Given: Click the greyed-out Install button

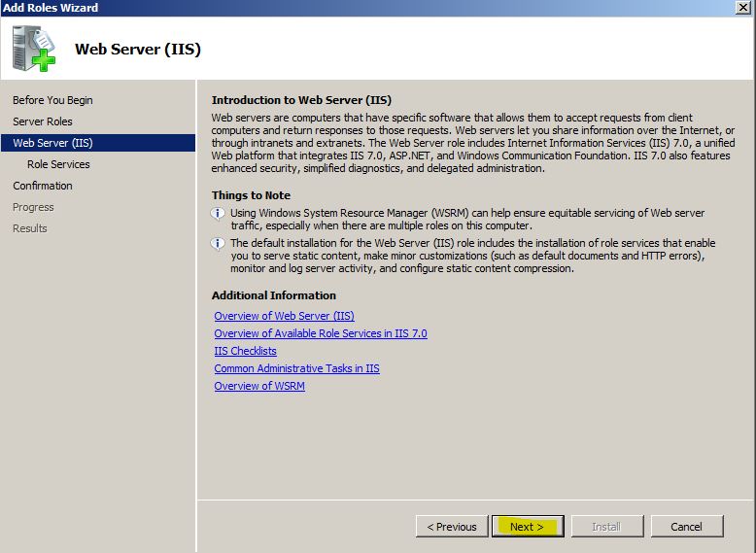Looking at the screenshot, I should [x=606, y=527].
